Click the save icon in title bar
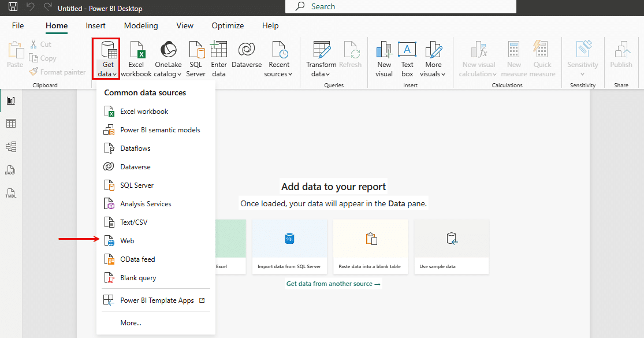Image resolution: width=644 pixels, height=338 pixels. tap(13, 7)
